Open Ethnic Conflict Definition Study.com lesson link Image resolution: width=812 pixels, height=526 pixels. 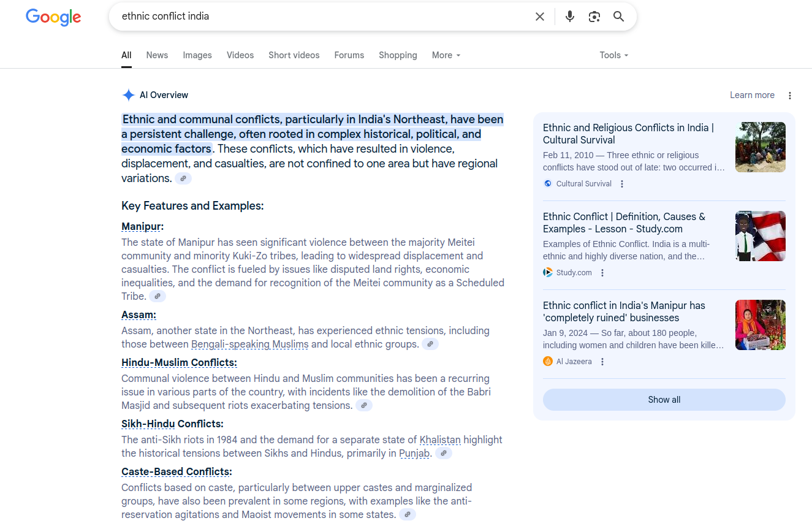(x=624, y=223)
